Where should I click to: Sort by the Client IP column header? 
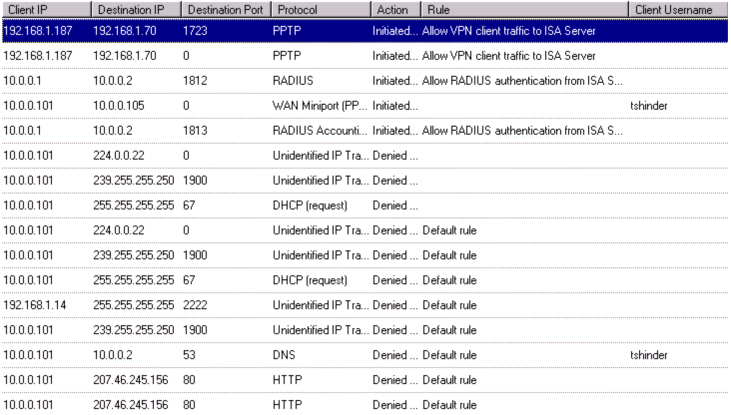click(45, 9)
